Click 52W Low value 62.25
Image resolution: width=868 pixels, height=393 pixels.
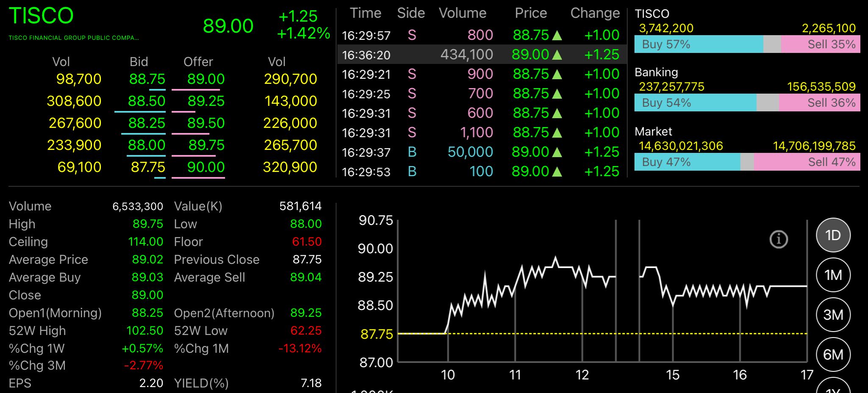[x=306, y=331]
